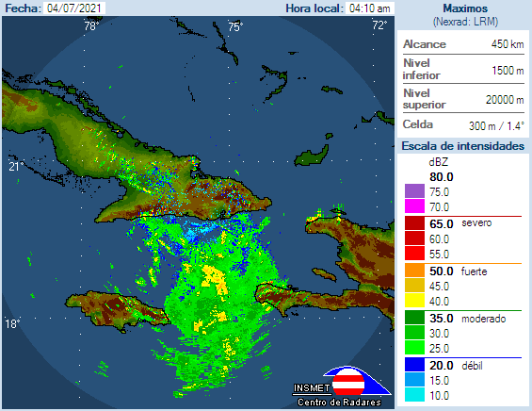
Task: Pick the yellow 40.0 dBZ swatch
Action: click(x=414, y=301)
